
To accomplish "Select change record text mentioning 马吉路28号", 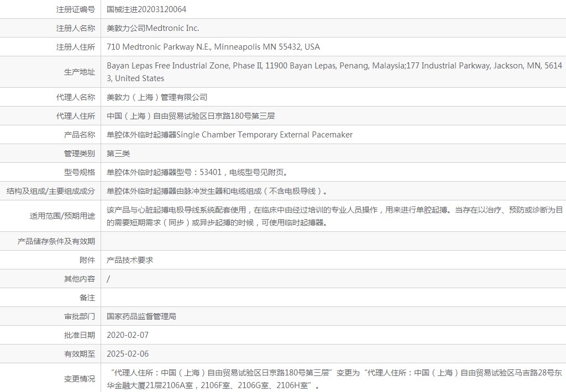I will tap(334, 379).
